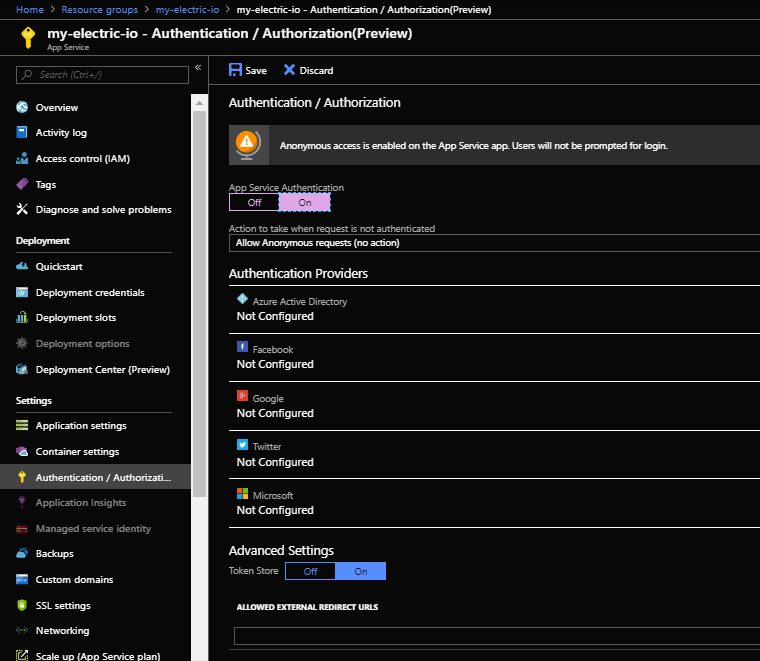
Task: Click the Save button label
Action: (256, 70)
